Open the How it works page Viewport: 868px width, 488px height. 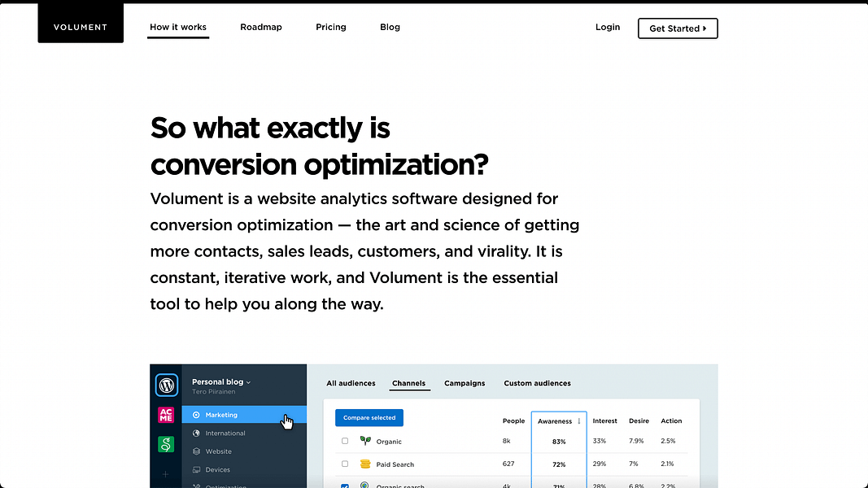click(x=177, y=27)
